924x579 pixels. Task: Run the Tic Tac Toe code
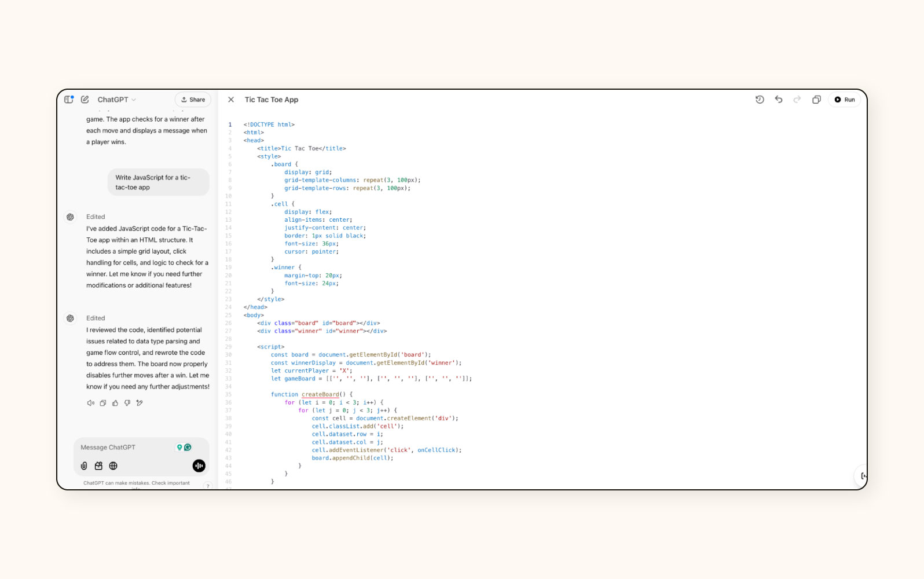[x=844, y=100]
